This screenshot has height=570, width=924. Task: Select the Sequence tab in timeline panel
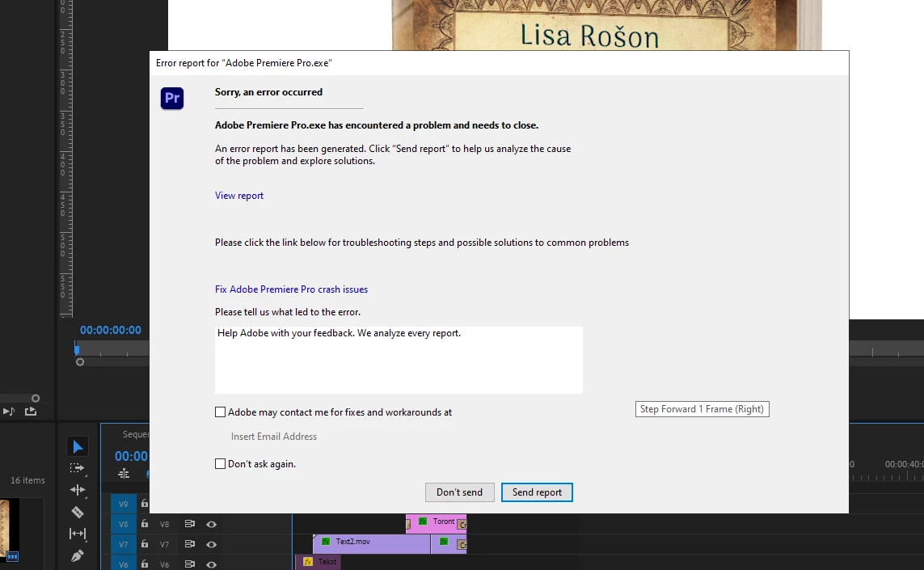point(136,434)
